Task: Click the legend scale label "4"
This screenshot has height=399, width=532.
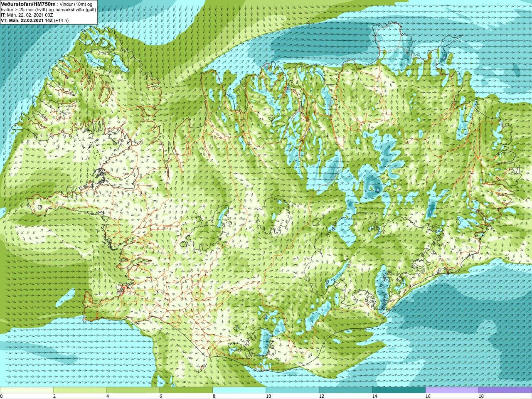Action: point(108,396)
